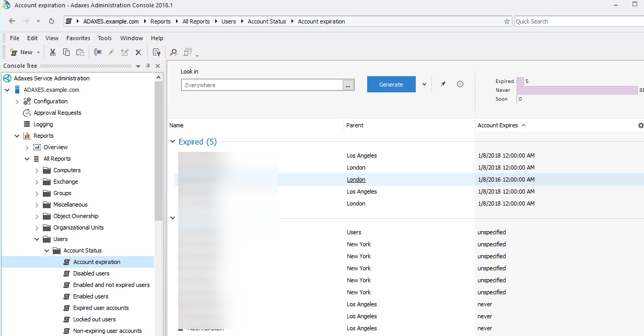Click the Copy toolbar icon
The image size is (644, 336).
66,52
